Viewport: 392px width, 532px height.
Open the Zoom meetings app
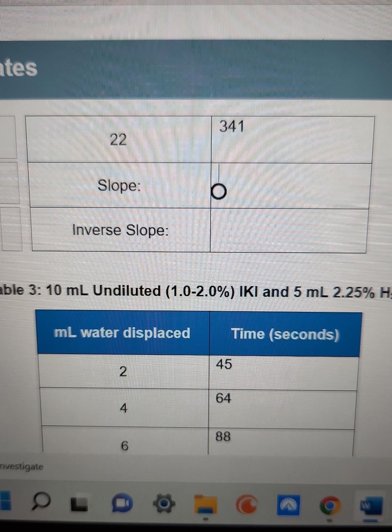(x=122, y=503)
